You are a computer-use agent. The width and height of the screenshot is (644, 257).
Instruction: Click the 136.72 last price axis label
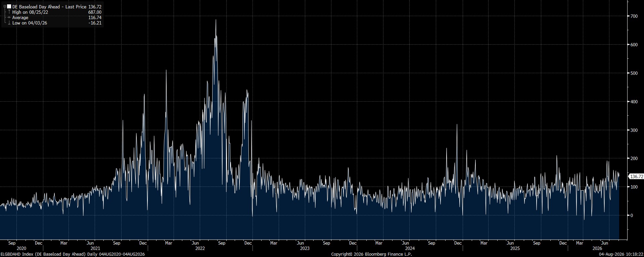click(x=636, y=176)
